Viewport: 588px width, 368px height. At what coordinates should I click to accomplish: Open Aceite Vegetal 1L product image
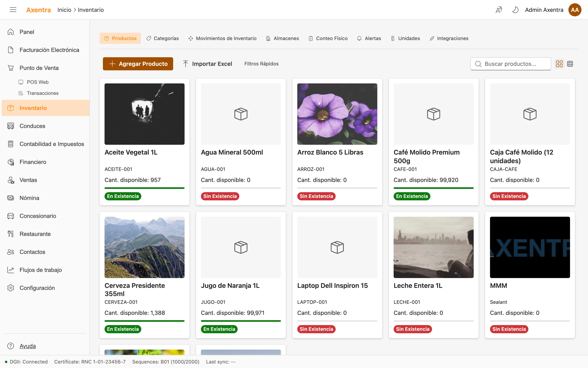pyautogui.click(x=145, y=114)
